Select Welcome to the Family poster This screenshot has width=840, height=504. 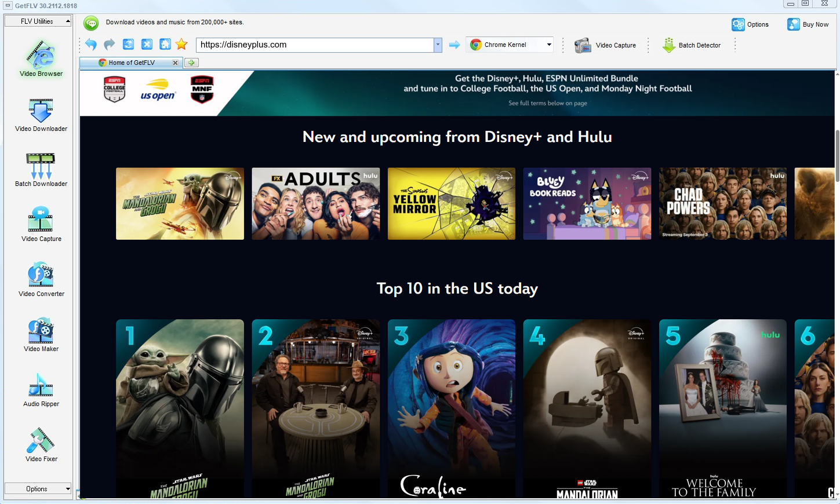[723, 408]
